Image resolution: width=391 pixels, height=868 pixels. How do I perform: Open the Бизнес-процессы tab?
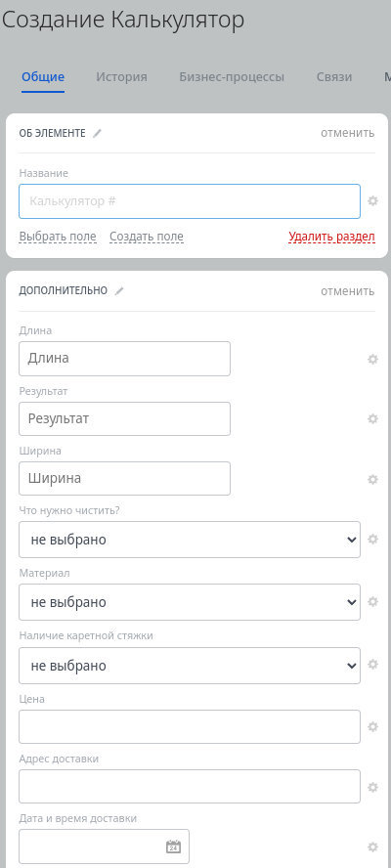coord(232,77)
